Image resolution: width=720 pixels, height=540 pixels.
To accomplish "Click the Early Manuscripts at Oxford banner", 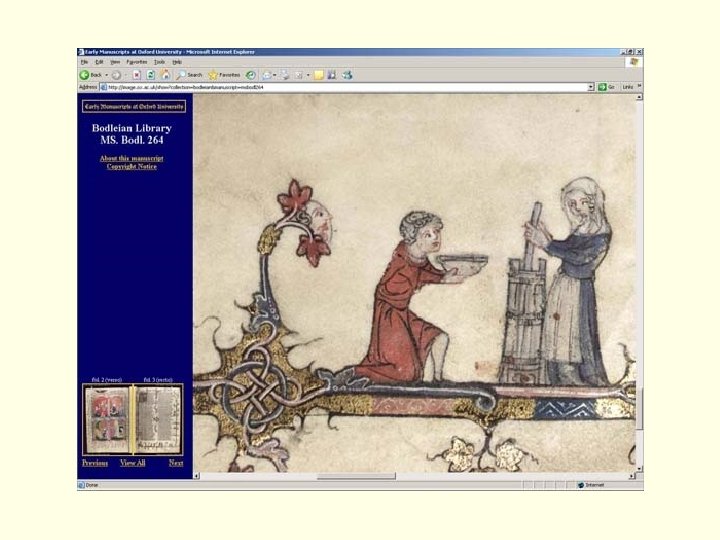I will pos(134,107).
